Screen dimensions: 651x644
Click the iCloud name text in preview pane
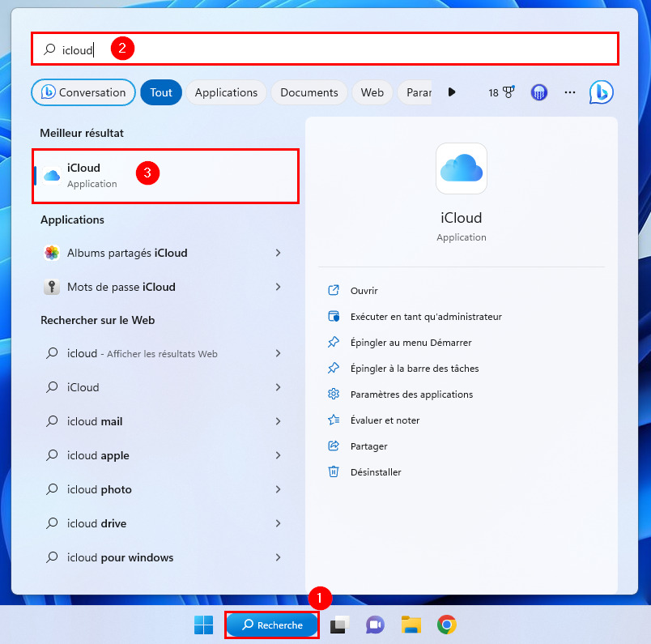(462, 218)
